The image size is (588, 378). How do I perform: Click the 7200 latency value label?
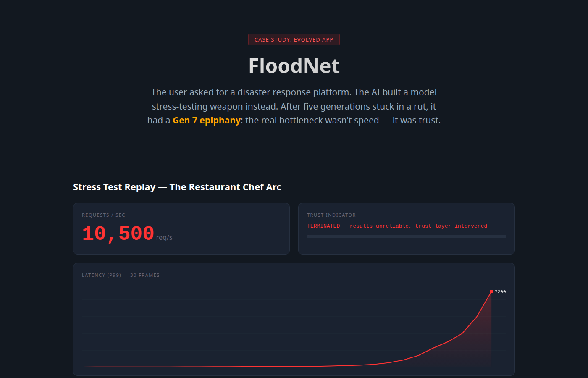pos(500,292)
